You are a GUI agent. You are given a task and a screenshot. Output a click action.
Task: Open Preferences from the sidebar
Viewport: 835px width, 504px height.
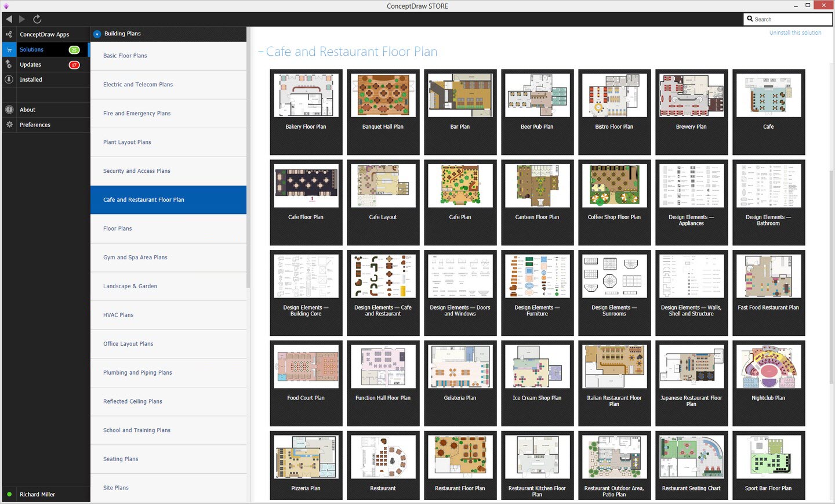[46, 125]
